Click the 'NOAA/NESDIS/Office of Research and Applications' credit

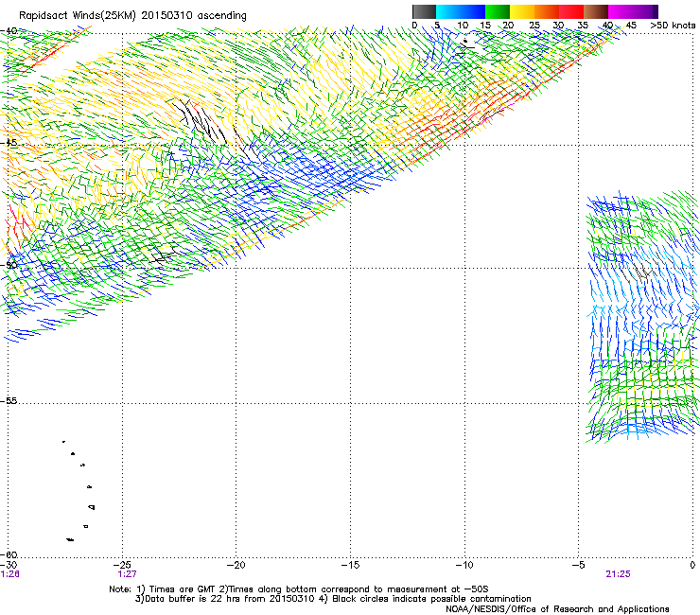(557, 609)
